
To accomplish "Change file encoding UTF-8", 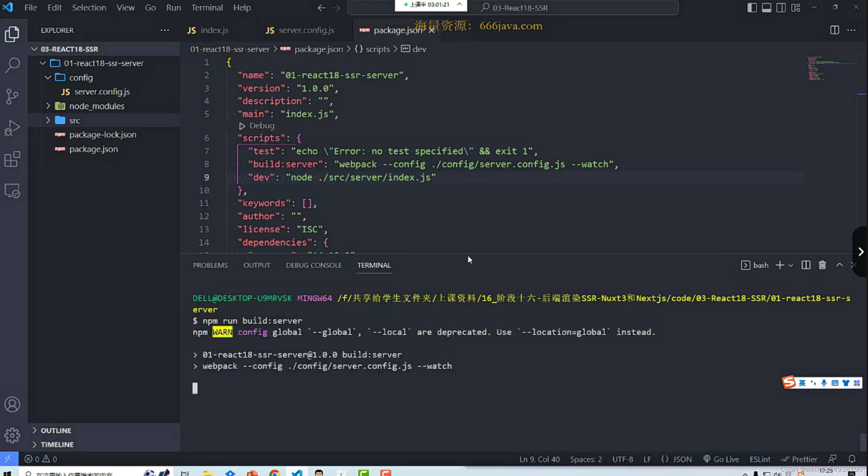I will click(x=623, y=459).
